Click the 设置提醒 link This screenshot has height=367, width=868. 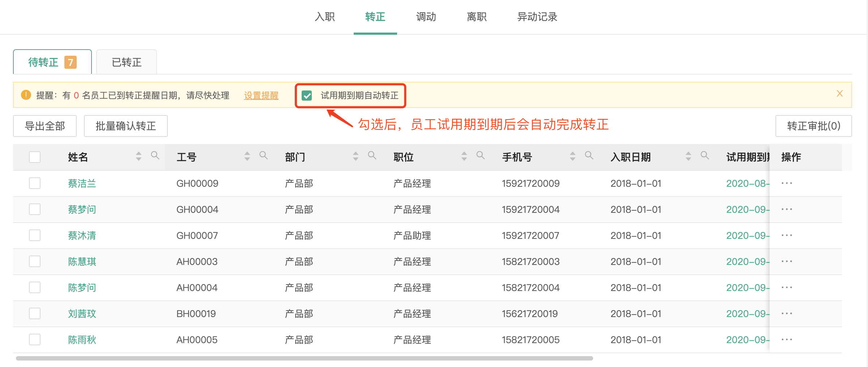(261, 96)
